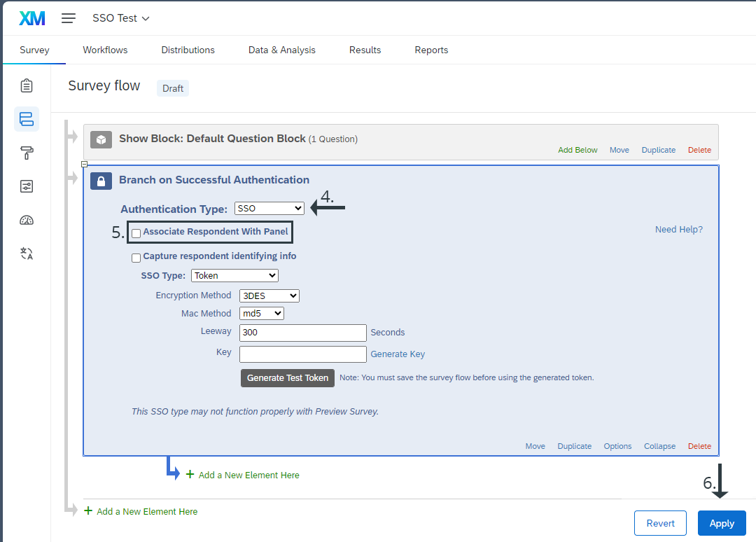Expand the SSO Type dropdown
The image size is (756, 542).
(x=234, y=275)
